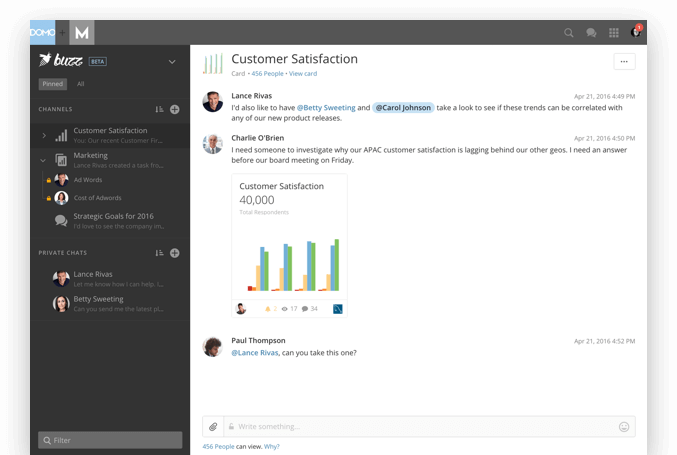This screenshot has width=677, height=455.
Task: Click the @Betty Sweeting mention
Action: pos(326,107)
